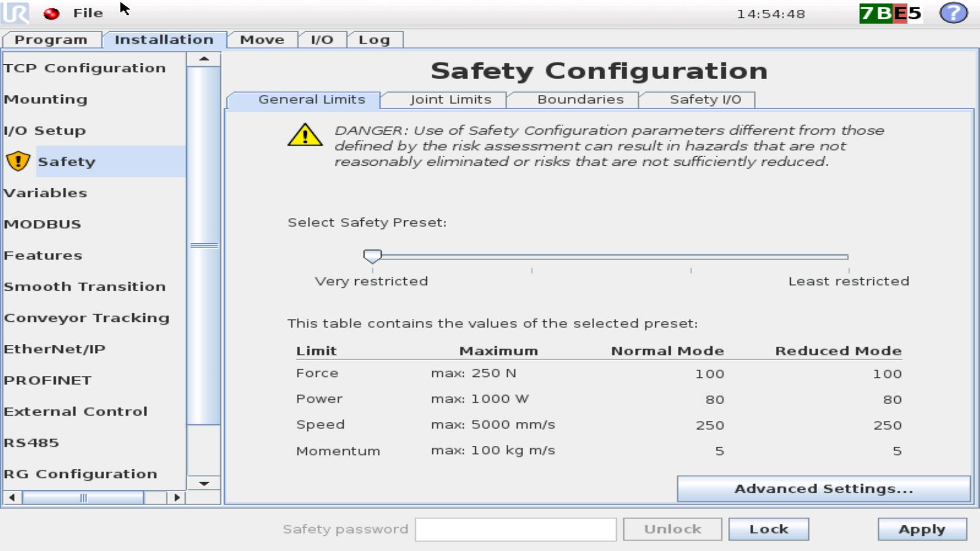Viewport: 980px width, 551px height.
Task: Open the File menu
Action: tap(88, 13)
